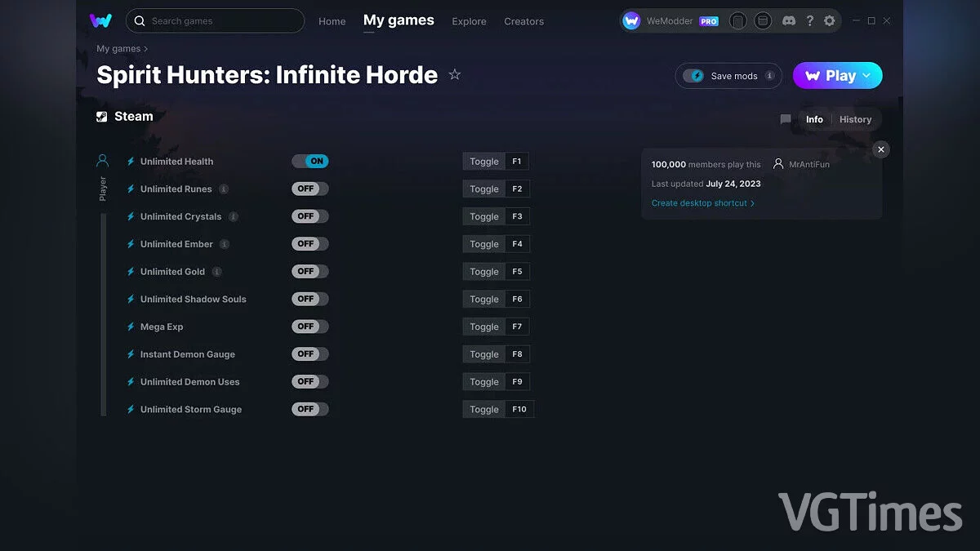Image resolution: width=980 pixels, height=551 pixels.
Task: Click the Steam platform icon
Action: pyautogui.click(x=102, y=117)
